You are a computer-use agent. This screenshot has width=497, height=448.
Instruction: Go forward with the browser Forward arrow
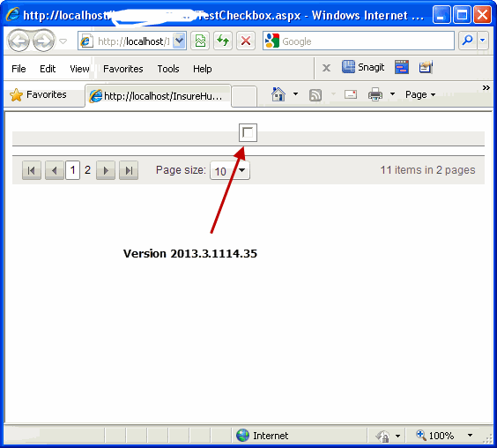(44, 41)
